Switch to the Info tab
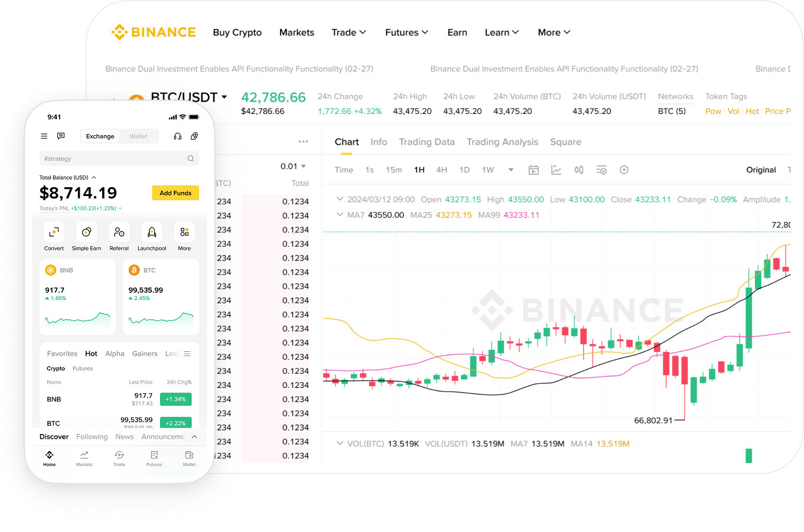 click(379, 142)
